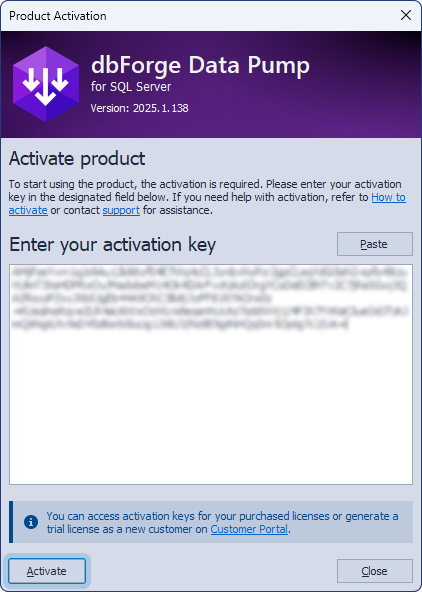Click the "Activate product" heading
The height and width of the screenshot is (592, 422).
point(77,159)
